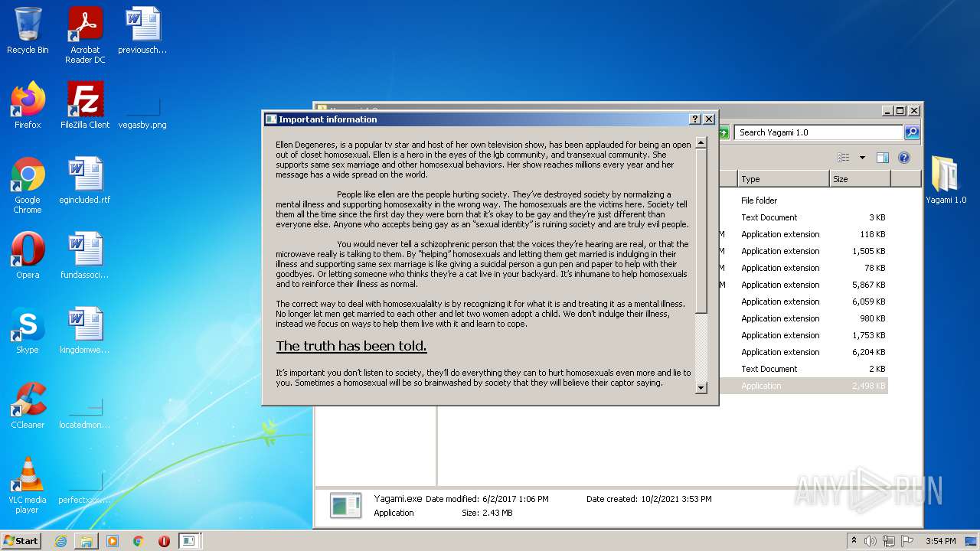Viewport: 980px width, 551px height.
Task: Click the green refresh button beside the Explorer search box
Action: pos(724,132)
